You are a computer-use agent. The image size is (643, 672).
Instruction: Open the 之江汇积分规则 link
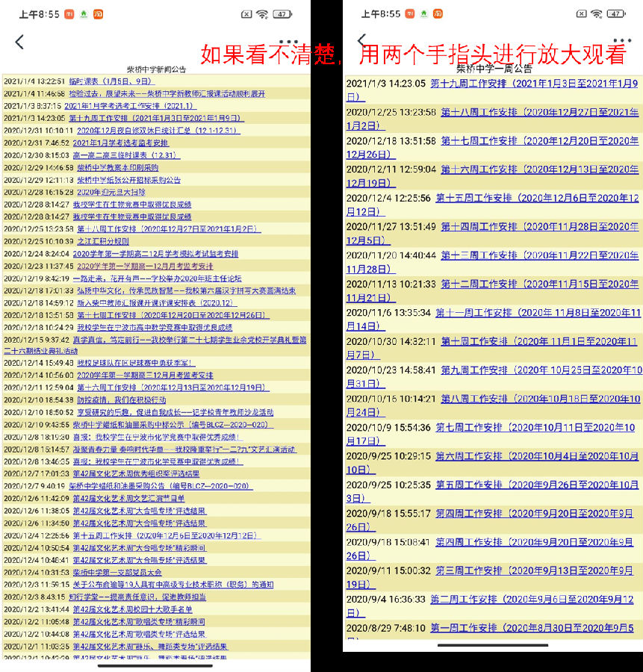click(x=102, y=241)
